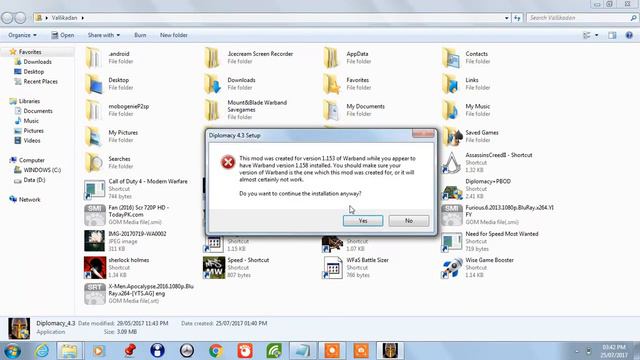Select the AppData folder icon
640x360 pixels.
pyautogui.click(x=331, y=58)
